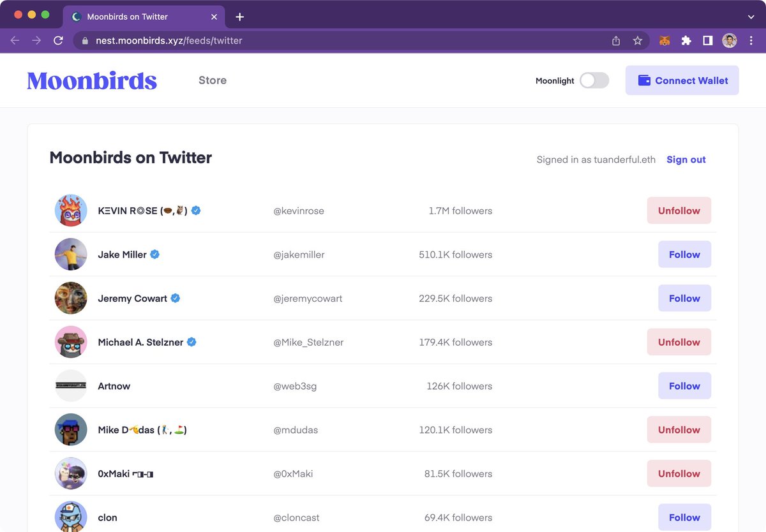Follow Artnow
This screenshot has width=766, height=532.
point(685,386)
